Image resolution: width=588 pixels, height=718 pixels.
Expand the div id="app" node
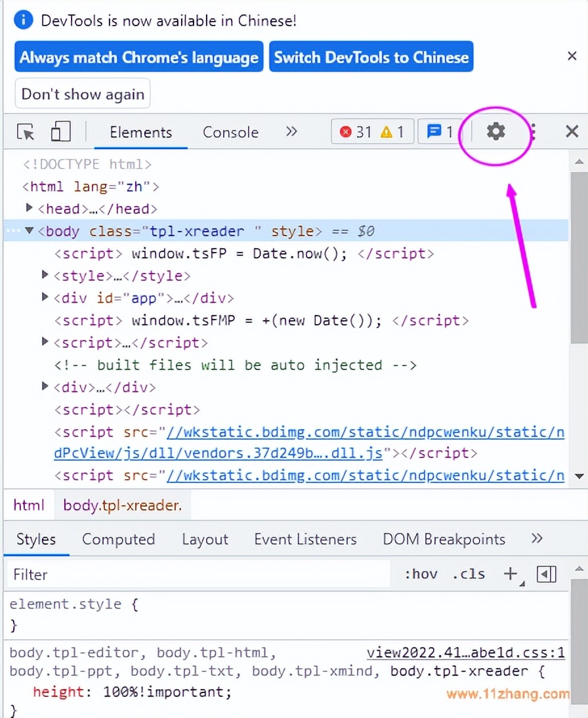pyautogui.click(x=45, y=297)
